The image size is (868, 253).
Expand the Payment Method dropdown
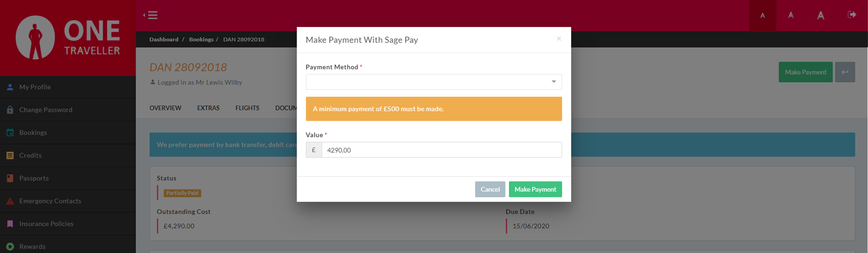(x=434, y=82)
